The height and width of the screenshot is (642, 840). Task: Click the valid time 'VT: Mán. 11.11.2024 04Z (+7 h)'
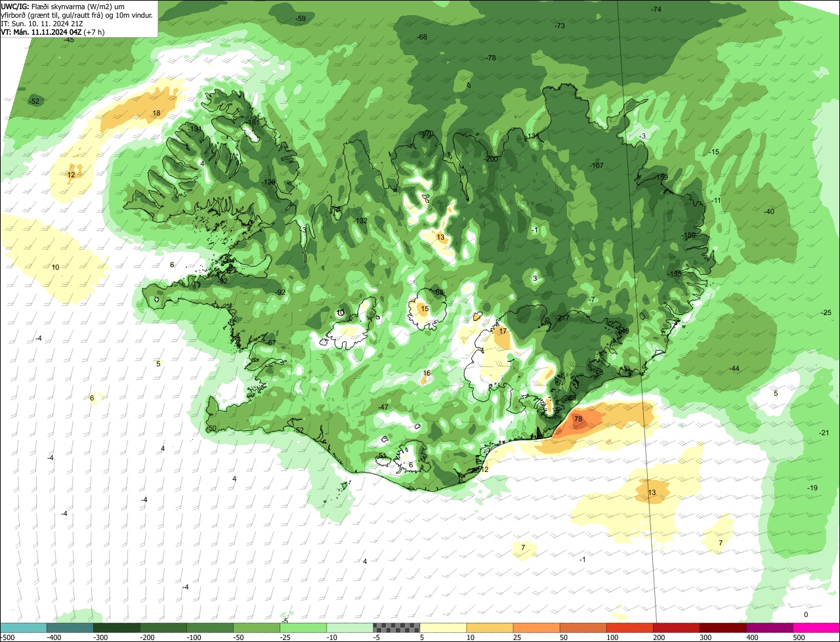tap(53, 32)
